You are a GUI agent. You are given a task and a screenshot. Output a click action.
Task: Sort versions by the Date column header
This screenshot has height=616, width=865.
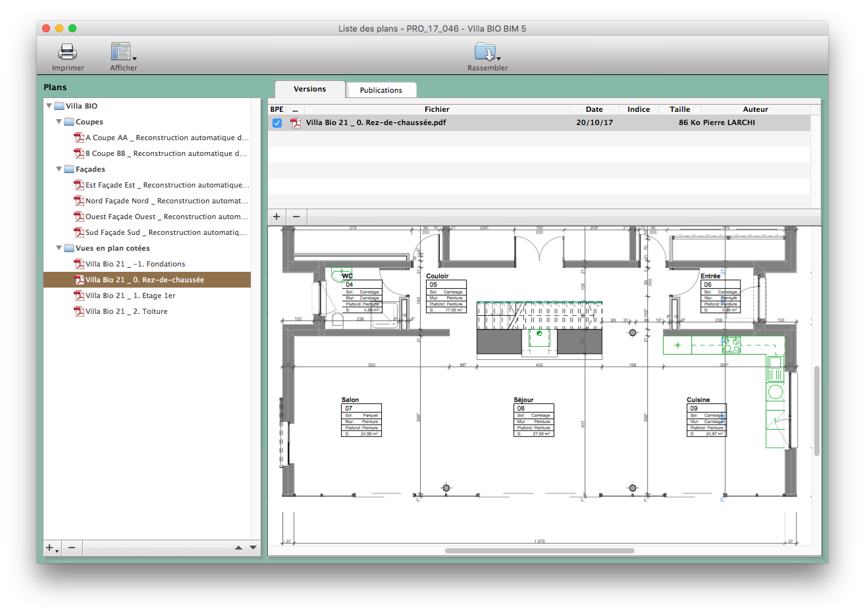tap(594, 109)
